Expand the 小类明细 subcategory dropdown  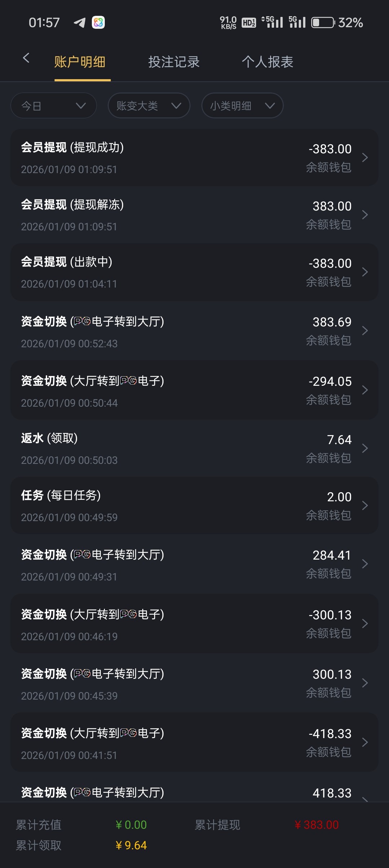(x=242, y=106)
